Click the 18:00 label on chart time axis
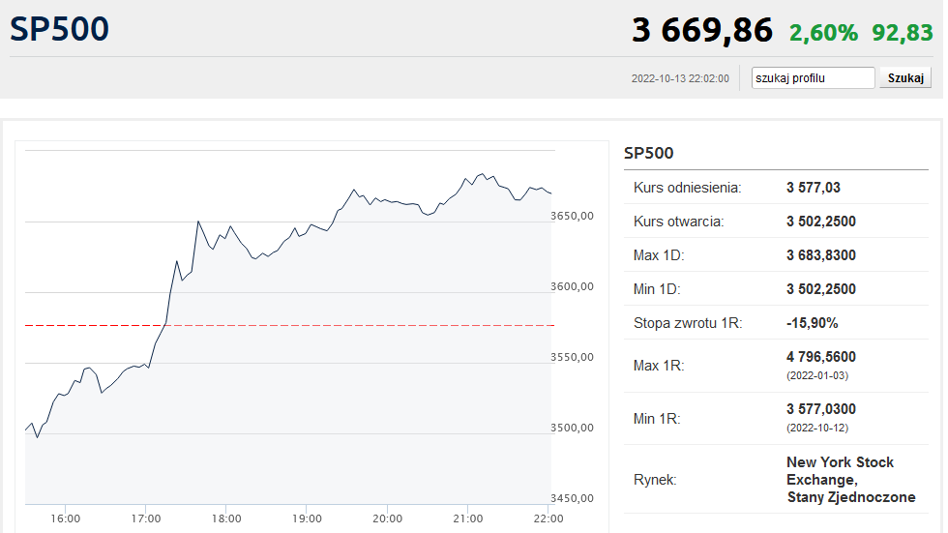Image resolution: width=948 pixels, height=533 pixels. coord(226,518)
